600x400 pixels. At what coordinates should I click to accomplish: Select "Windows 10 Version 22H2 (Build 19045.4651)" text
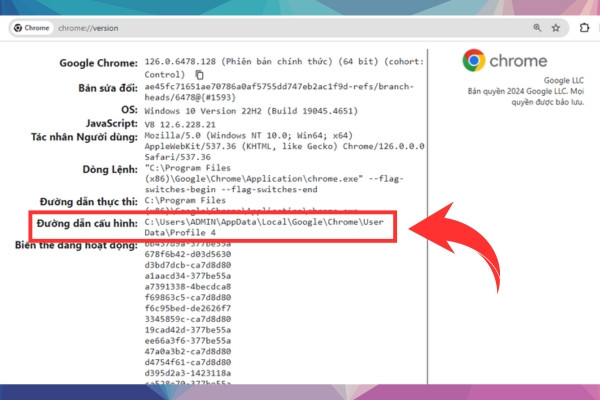(251, 111)
